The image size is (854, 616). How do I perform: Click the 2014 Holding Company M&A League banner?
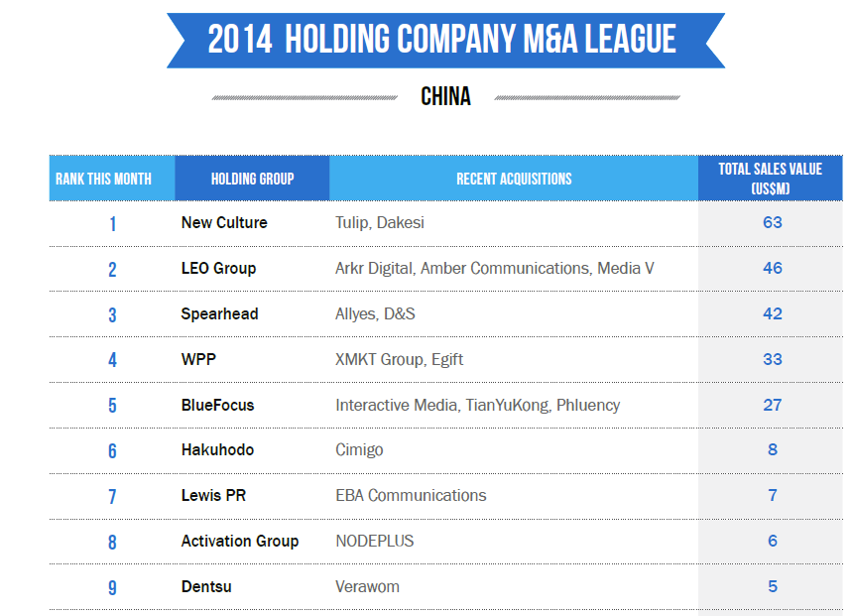[x=445, y=41]
